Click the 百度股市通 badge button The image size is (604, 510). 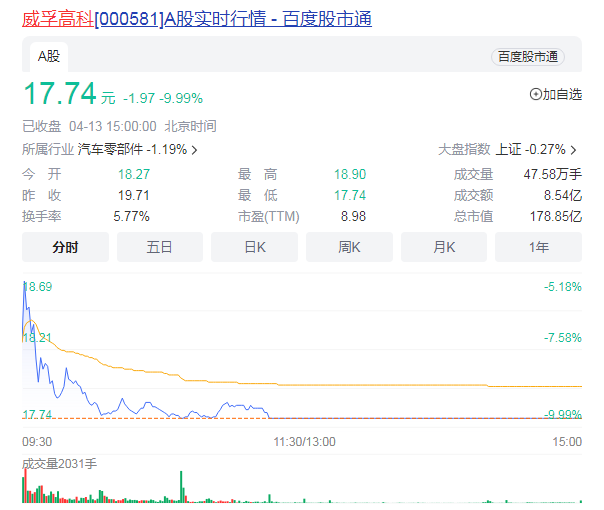[x=527, y=57]
